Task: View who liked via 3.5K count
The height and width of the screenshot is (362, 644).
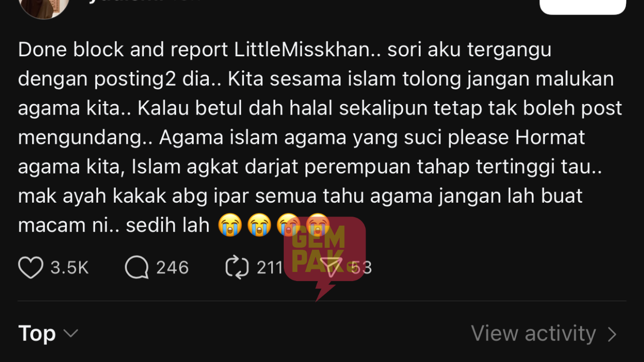Action: click(69, 267)
